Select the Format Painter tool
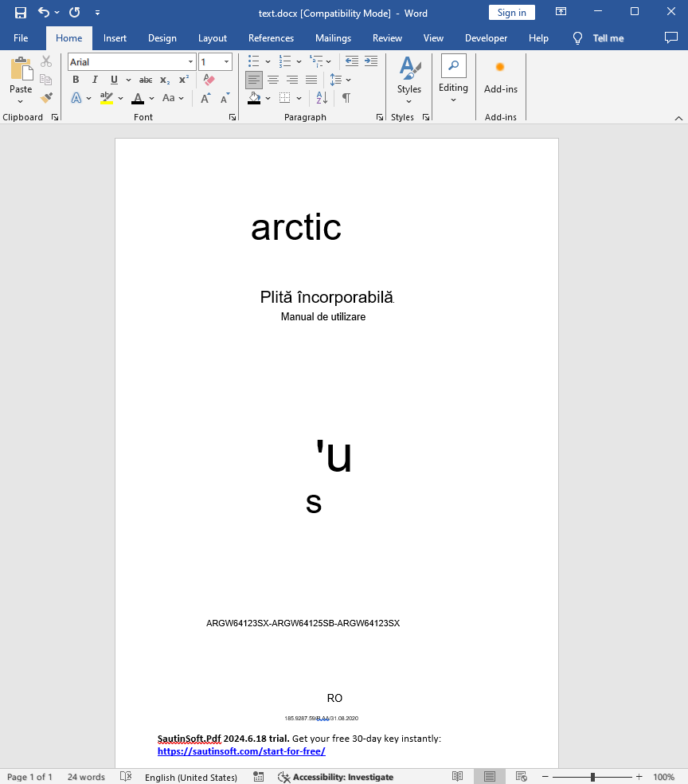This screenshot has width=688, height=784. click(x=46, y=96)
